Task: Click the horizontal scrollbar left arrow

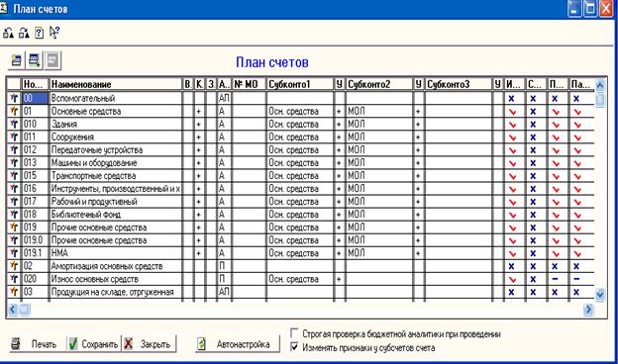Action: 12,310
